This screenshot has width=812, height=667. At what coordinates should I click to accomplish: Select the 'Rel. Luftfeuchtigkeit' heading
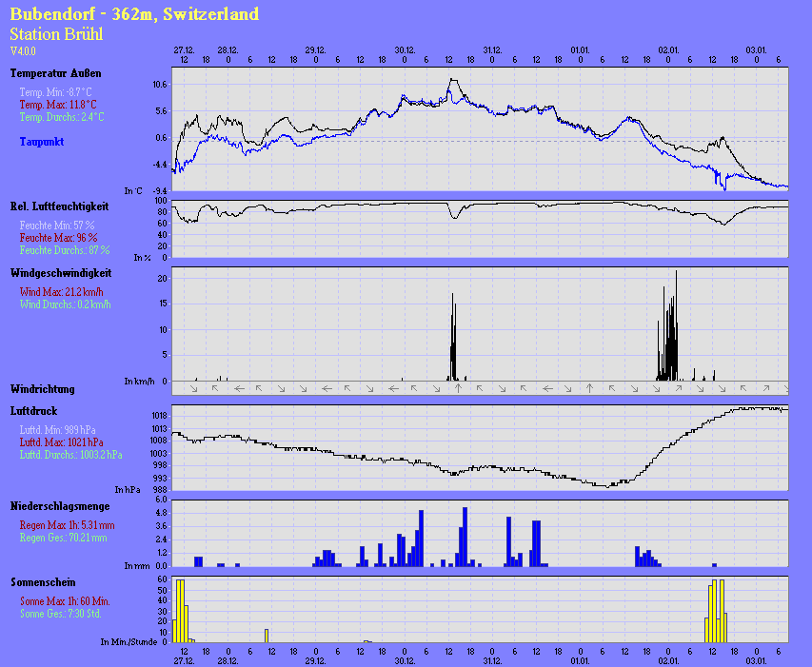pos(60,206)
